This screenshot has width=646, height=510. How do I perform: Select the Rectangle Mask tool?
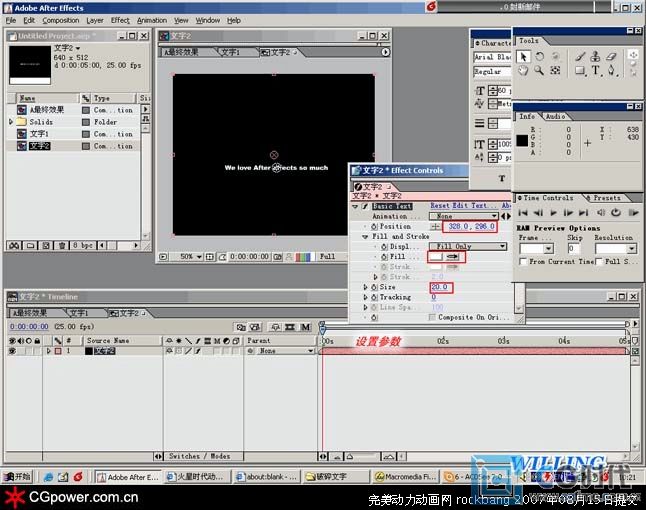(580, 71)
